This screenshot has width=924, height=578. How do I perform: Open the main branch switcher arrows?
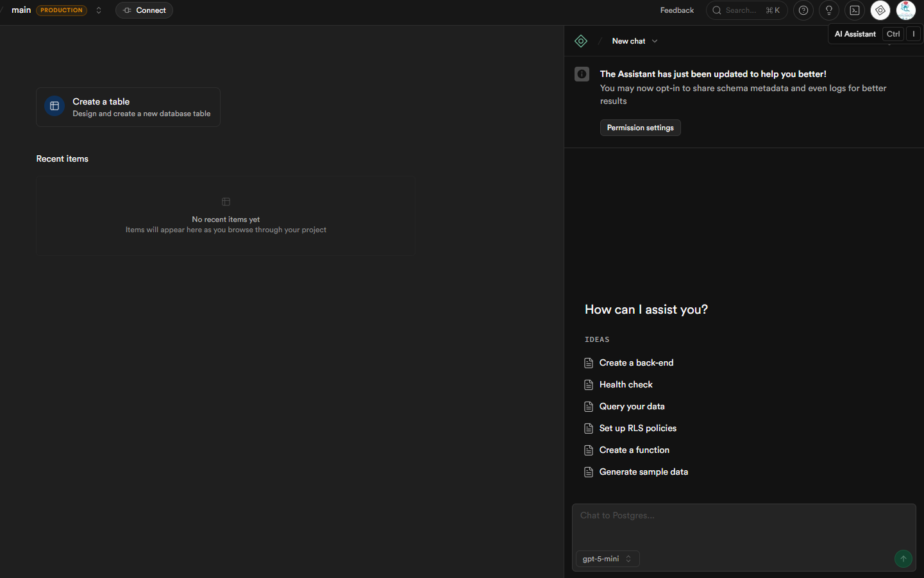(99, 10)
